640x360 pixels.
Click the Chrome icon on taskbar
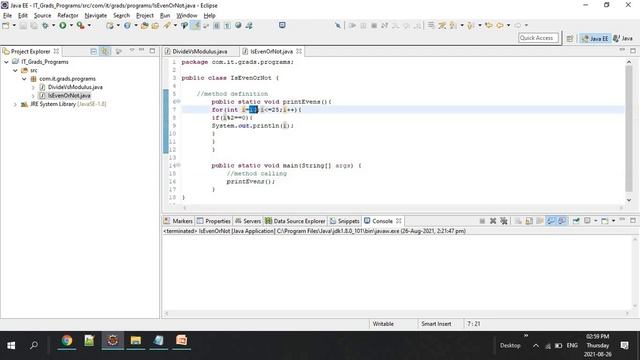click(67, 340)
